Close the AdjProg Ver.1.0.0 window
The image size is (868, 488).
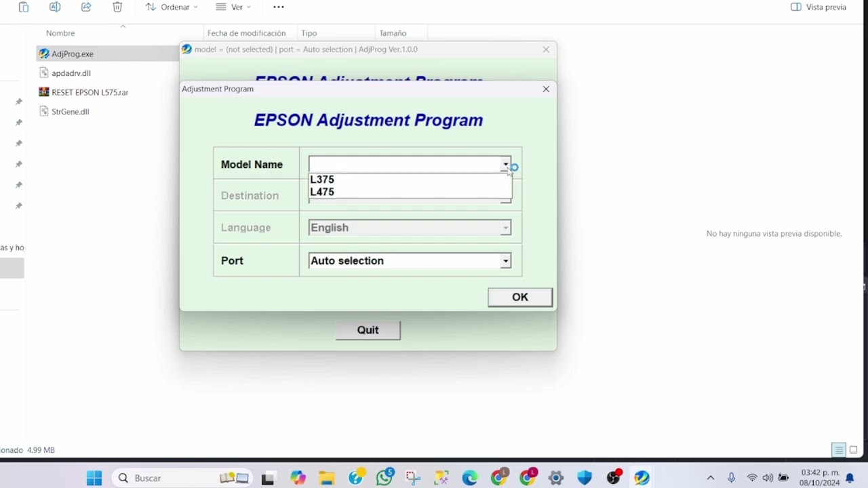546,49
